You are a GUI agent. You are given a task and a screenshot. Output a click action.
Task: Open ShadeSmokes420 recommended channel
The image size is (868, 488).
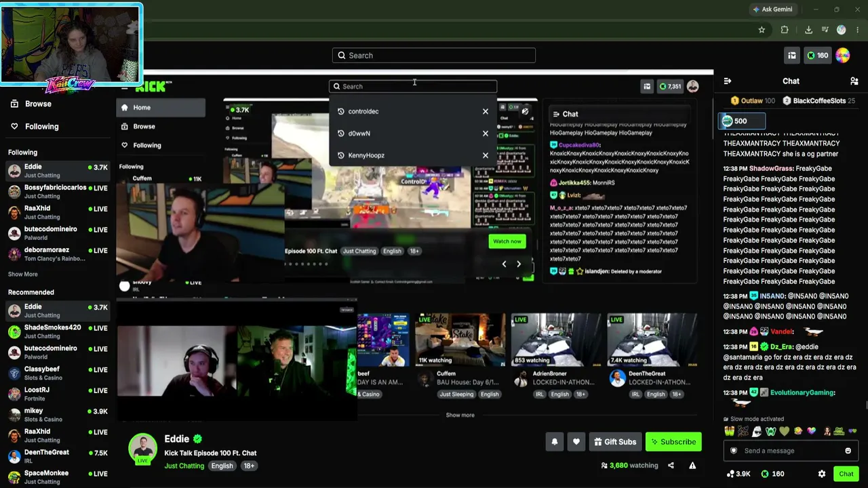[57, 331]
